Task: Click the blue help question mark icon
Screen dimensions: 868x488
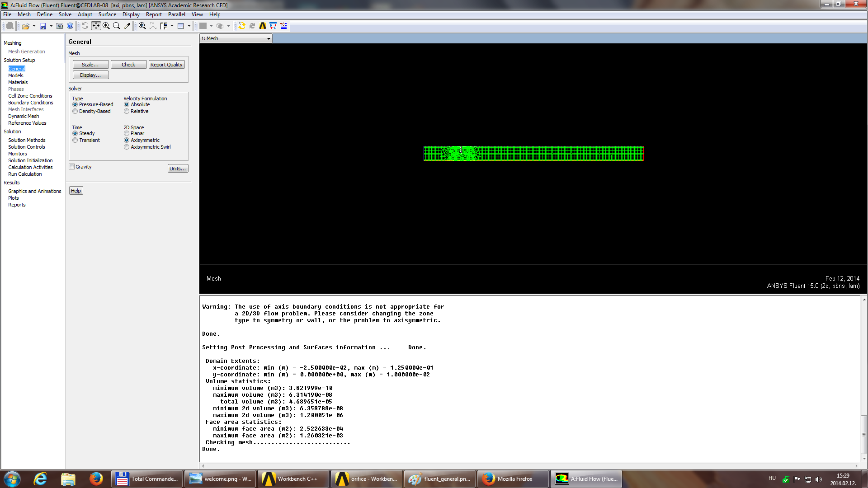Action: 70,26
